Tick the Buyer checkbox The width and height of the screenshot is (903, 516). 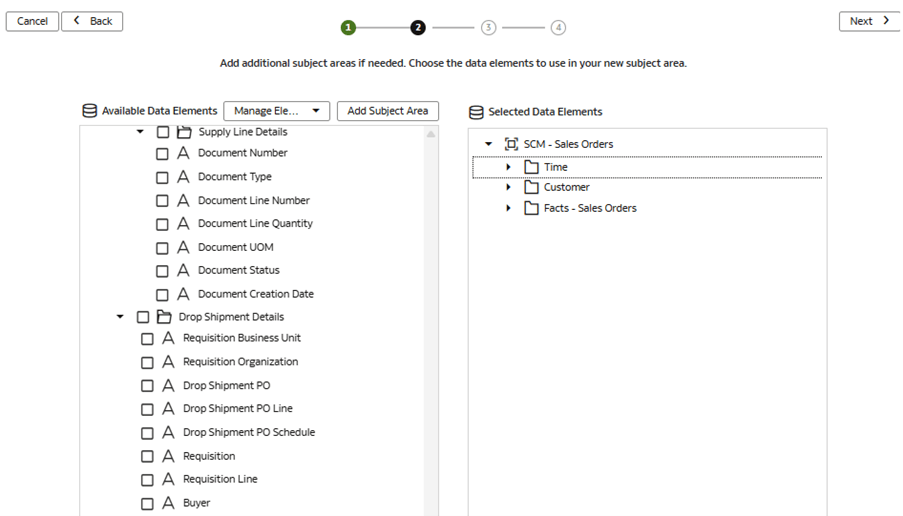(147, 504)
